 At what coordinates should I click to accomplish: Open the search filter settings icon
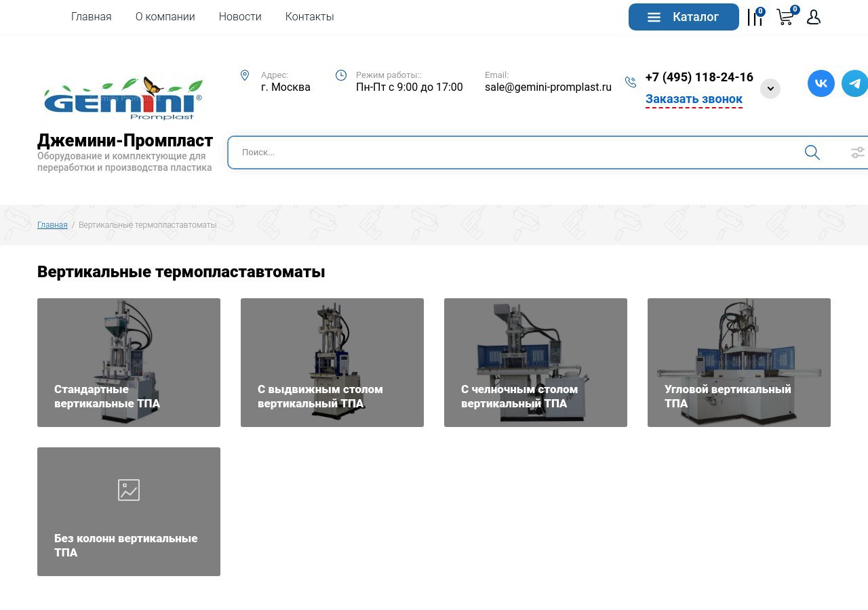tap(857, 152)
